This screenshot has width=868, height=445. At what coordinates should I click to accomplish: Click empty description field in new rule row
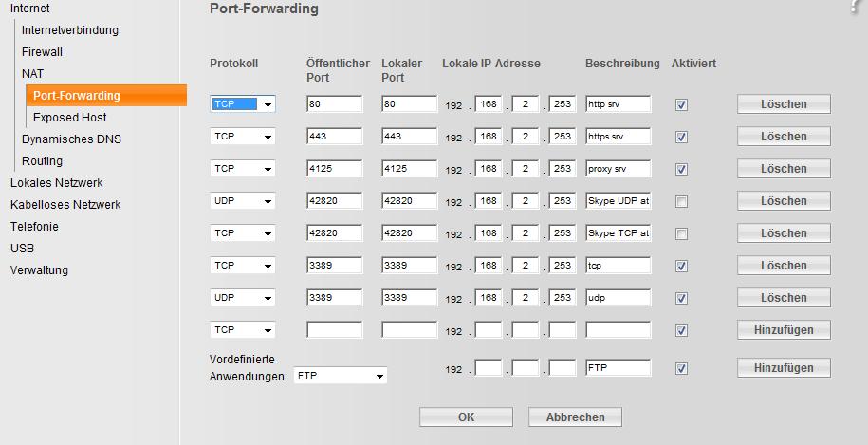[x=619, y=330]
